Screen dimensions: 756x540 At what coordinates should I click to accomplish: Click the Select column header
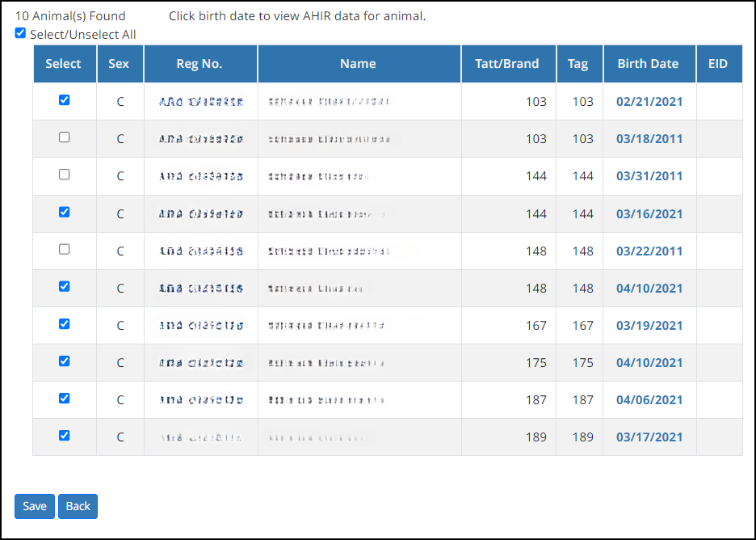pos(65,64)
